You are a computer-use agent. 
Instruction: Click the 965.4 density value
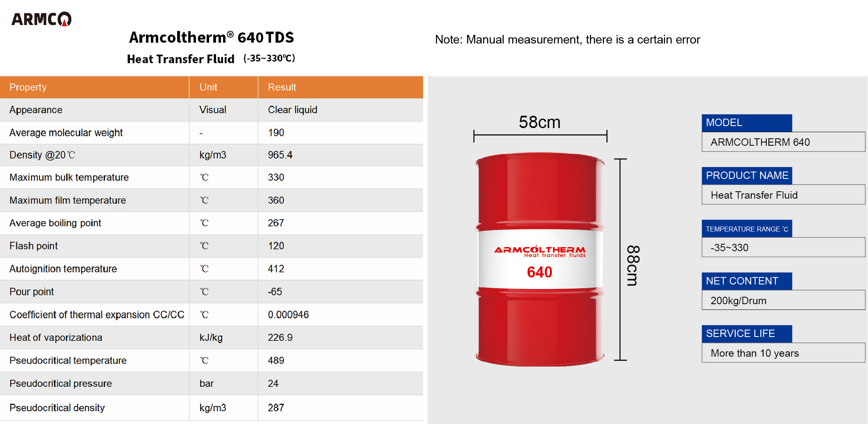(280, 155)
